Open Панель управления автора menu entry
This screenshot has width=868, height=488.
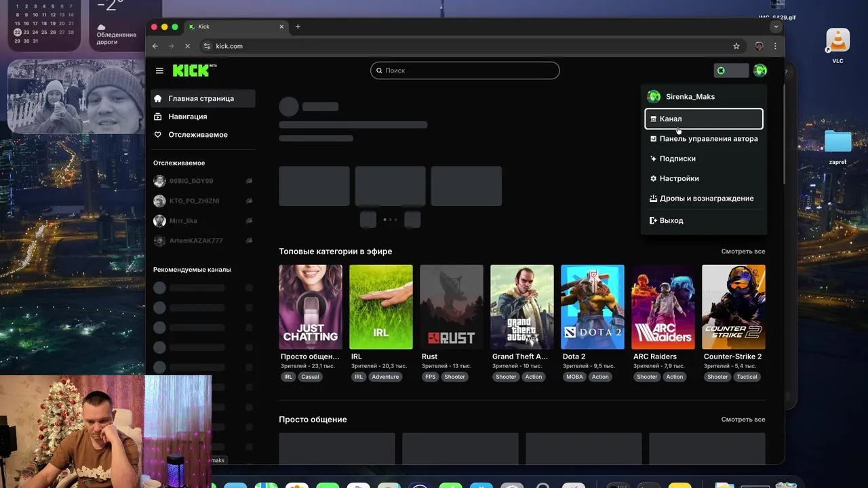(704, 138)
